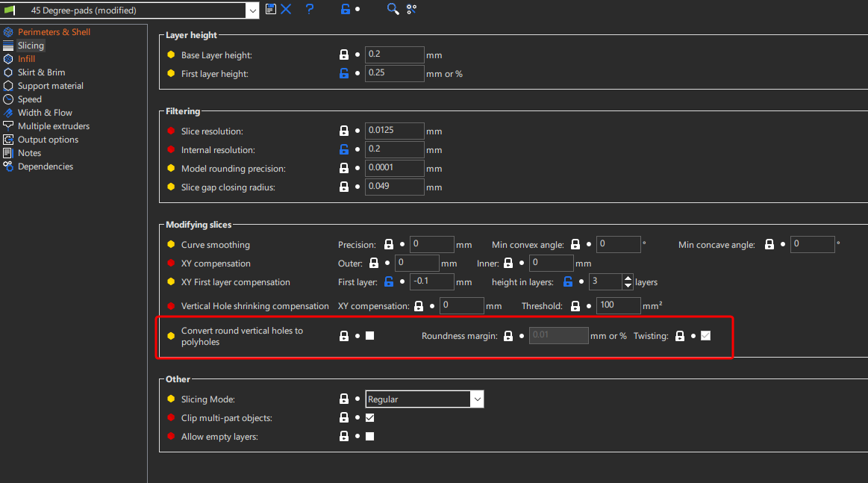This screenshot has height=483, width=868.
Task: Enable Convert round vertical holes to polyholes checkbox
Action: coord(369,336)
